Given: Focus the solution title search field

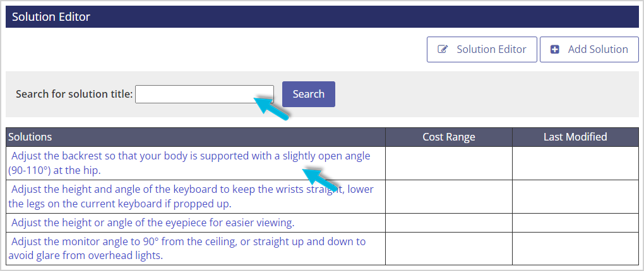Looking at the screenshot, I should 205,95.
